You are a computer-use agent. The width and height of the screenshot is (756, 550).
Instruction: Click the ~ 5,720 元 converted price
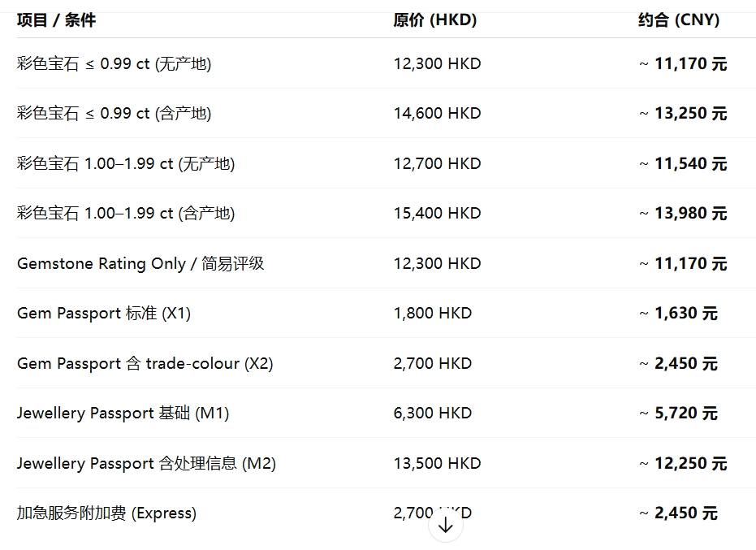coord(677,413)
